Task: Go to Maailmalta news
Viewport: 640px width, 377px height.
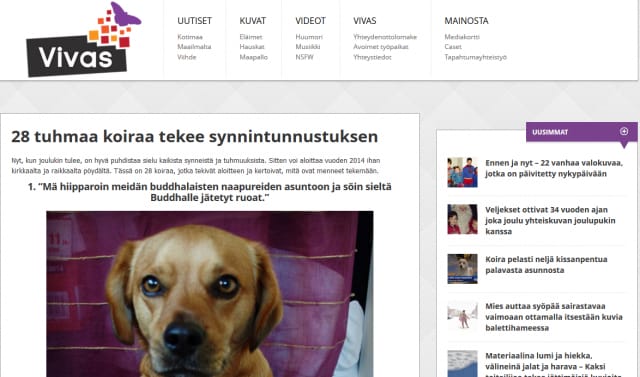Action: point(194,47)
